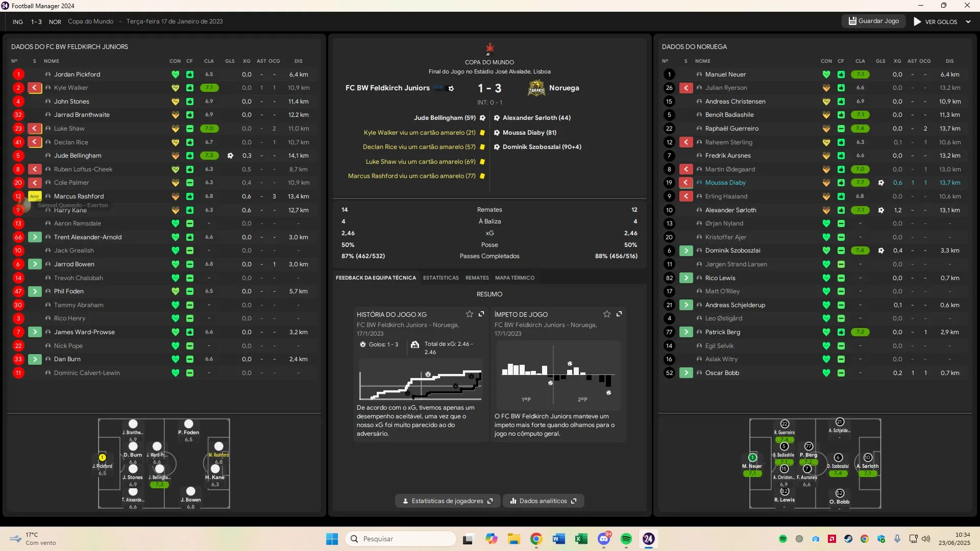Click the Dominik Szoboszlai (90+4) goal event

[542, 147]
